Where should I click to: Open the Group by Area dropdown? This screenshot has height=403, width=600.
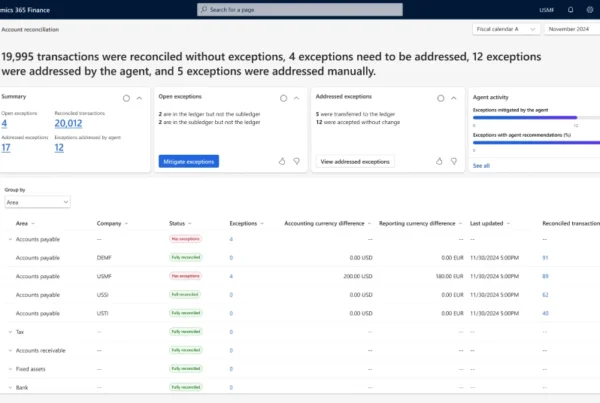click(x=37, y=202)
